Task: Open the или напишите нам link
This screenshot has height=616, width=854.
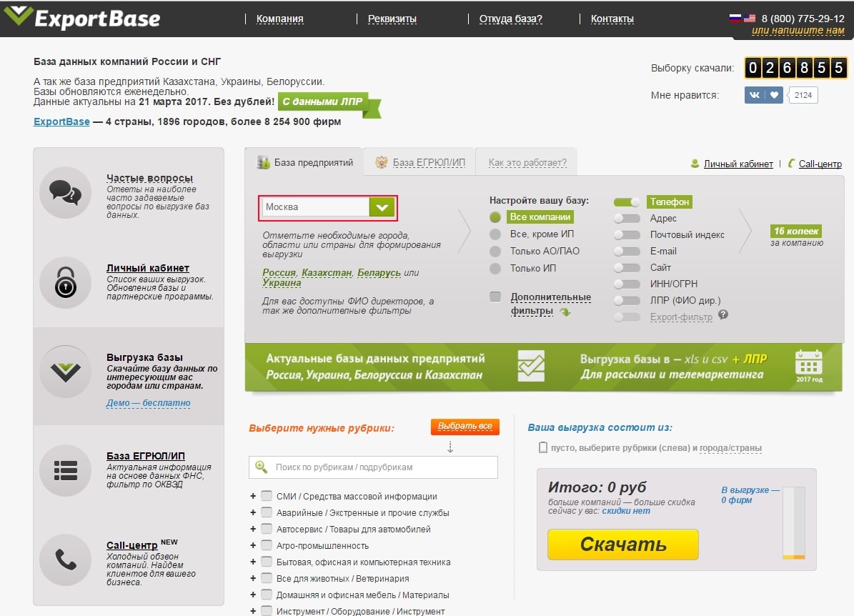Action: (x=798, y=31)
